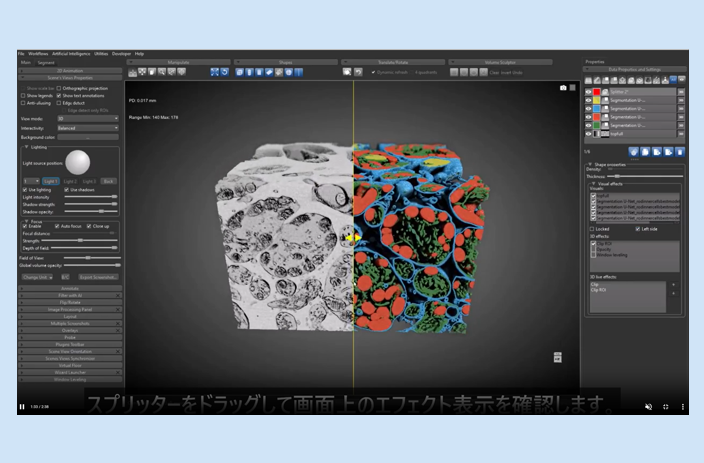Uncheck the Left side checkbox
Screen dimensions: 704x463
coord(638,229)
